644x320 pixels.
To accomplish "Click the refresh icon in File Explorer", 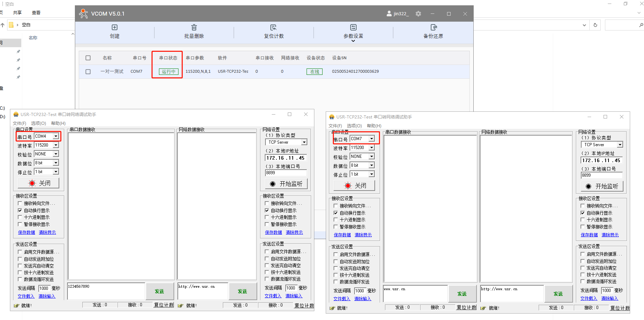I will point(595,25).
